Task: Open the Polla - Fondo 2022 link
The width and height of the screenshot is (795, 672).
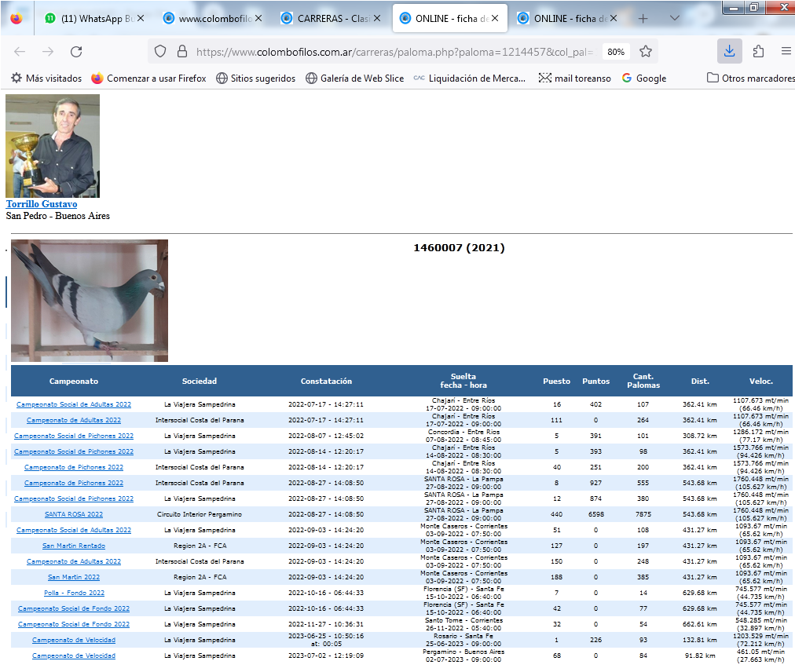Action: [74, 593]
